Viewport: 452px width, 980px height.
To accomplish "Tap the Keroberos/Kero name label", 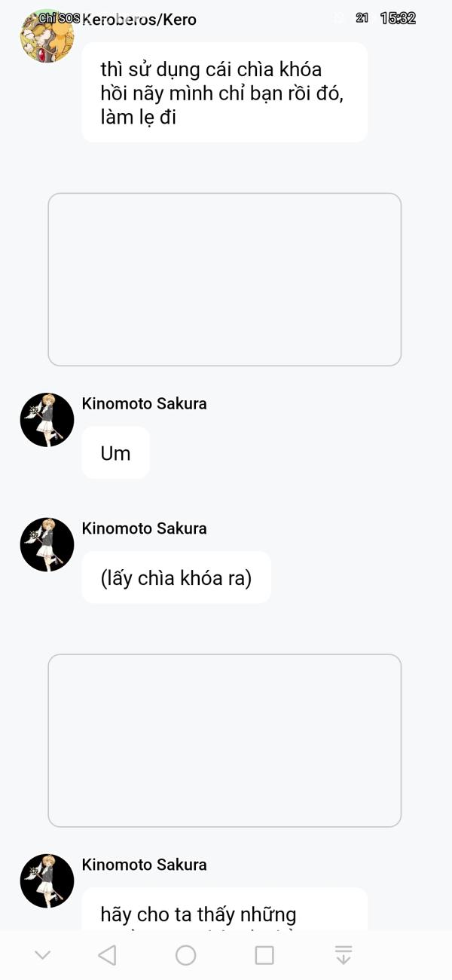I will [139, 20].
